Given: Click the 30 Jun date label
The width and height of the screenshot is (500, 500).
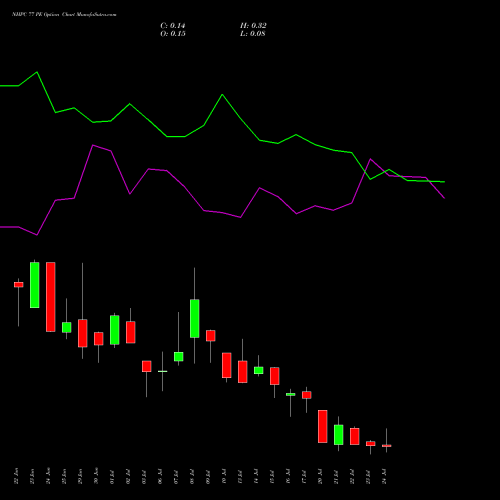Looking at the screenshot, I should pos(96,476).
